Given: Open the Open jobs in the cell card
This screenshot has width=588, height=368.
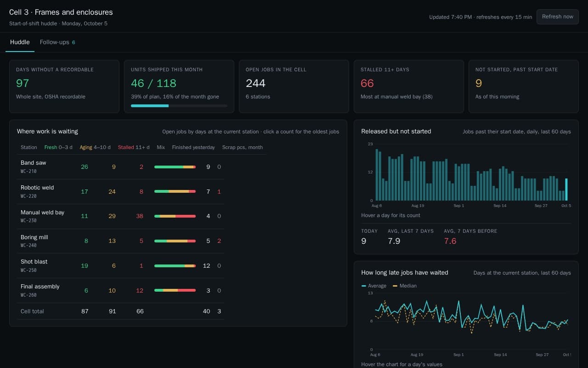Looking at the screenshot, I should (294, 86).
